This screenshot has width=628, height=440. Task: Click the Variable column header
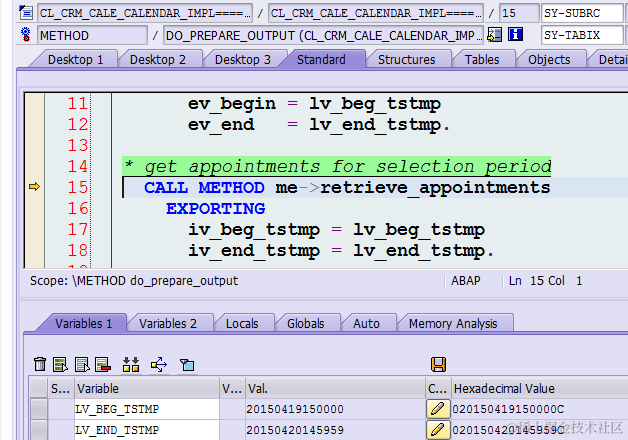[147, 388]
